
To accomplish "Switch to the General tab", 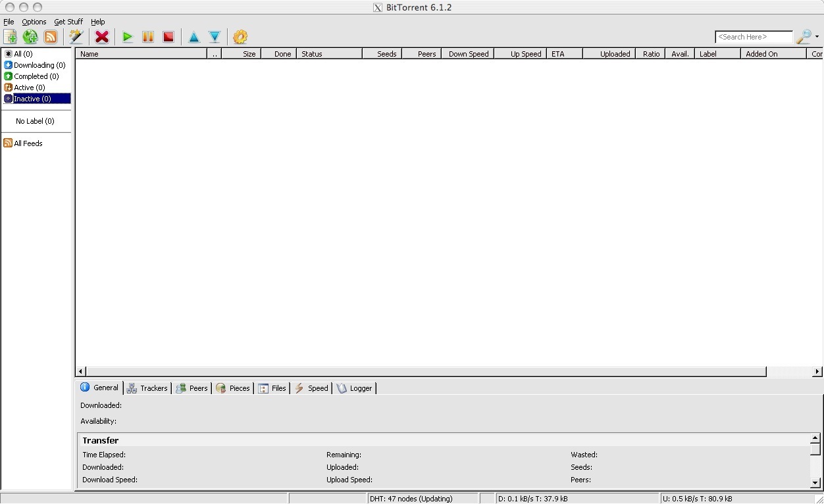I will [x=99, y=388].
